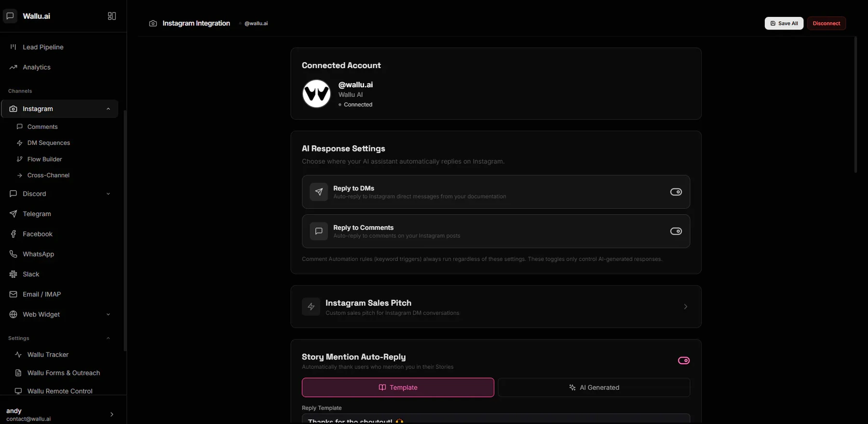This screenshot has height=424, width=868.
Task: Click the WhatsApp phone icon
Action: [13, 254]
